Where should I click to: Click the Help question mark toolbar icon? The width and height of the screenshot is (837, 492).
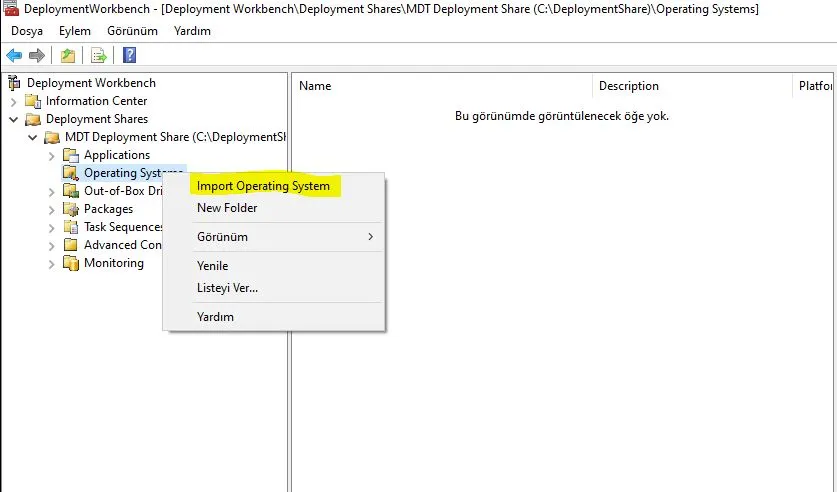129,55
